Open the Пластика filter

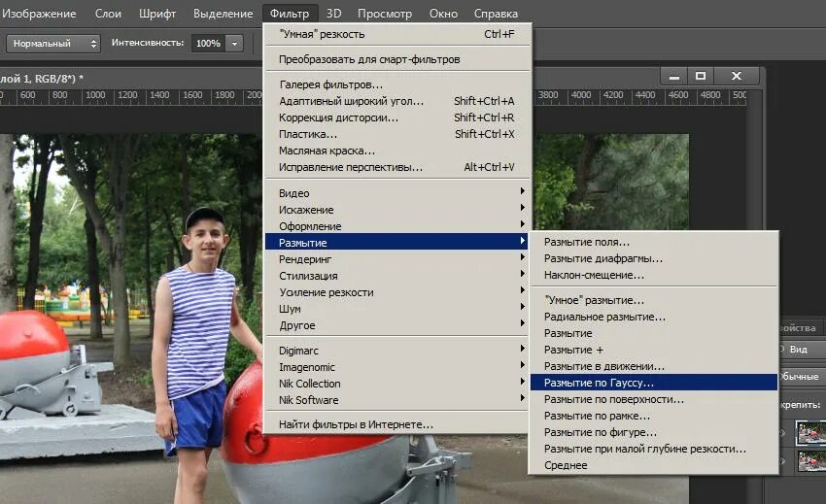click(397, 134)
